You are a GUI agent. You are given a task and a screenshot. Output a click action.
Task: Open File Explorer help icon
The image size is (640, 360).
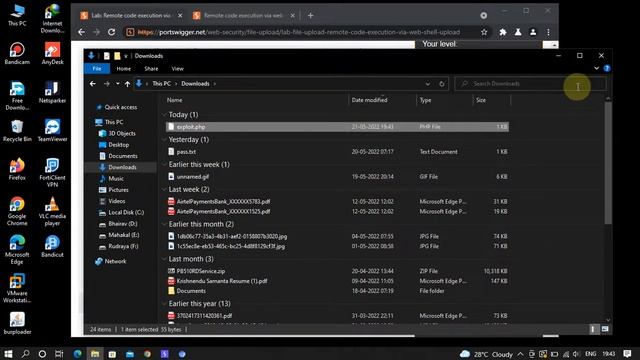607,69
